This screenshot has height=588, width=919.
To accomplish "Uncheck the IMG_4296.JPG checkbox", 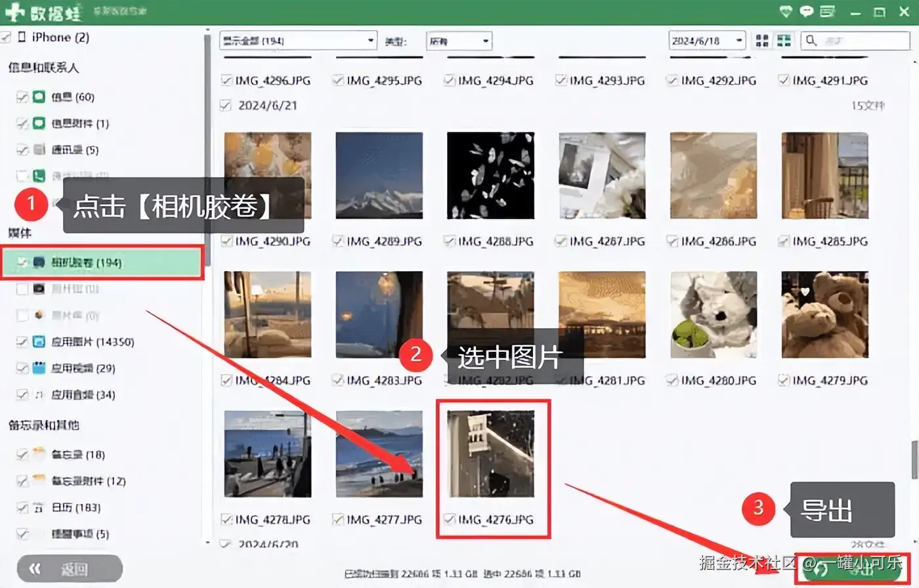I will point(227,80).
